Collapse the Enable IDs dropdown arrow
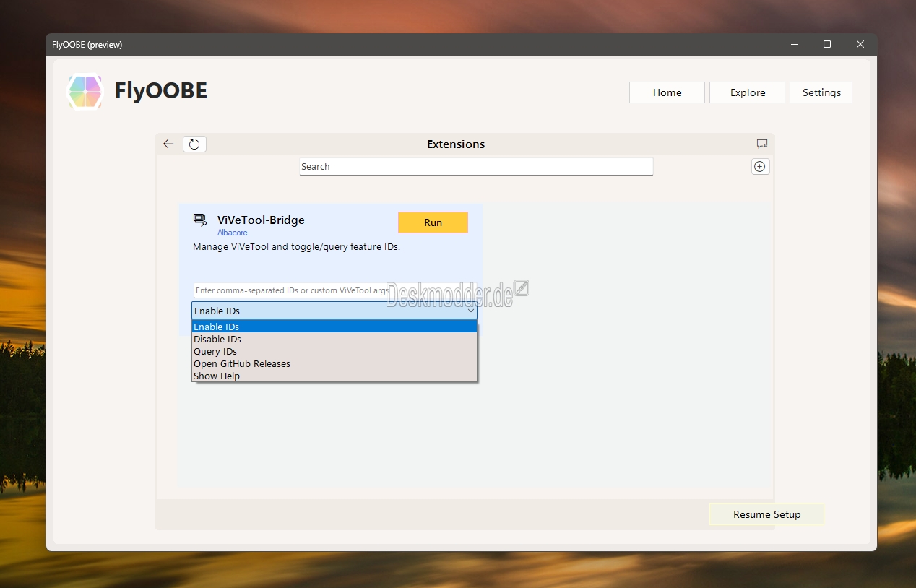Screen dimensions: 916x588 470,311
